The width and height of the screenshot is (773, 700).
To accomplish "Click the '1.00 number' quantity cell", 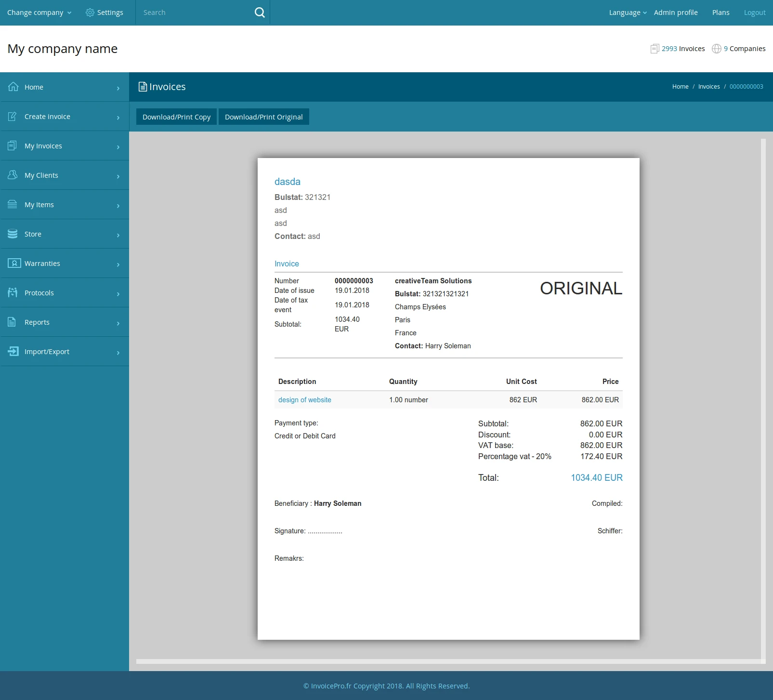I will [408, 400].
